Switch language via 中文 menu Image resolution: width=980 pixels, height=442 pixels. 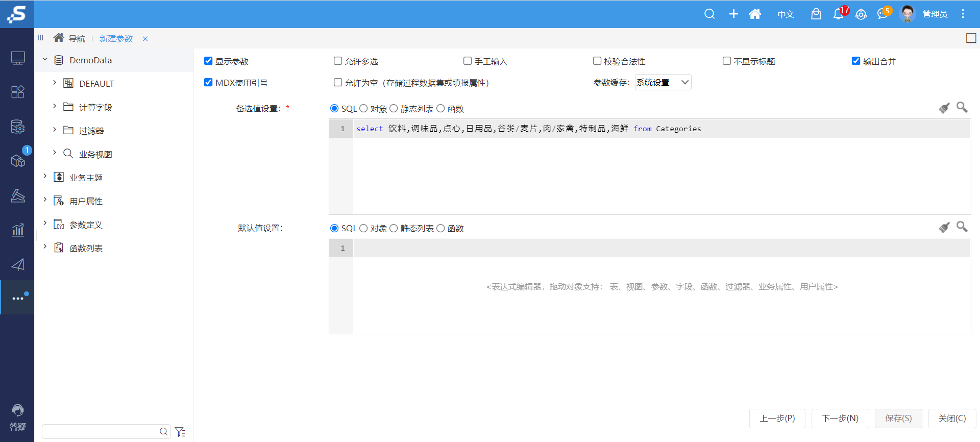tap(786, 14)
